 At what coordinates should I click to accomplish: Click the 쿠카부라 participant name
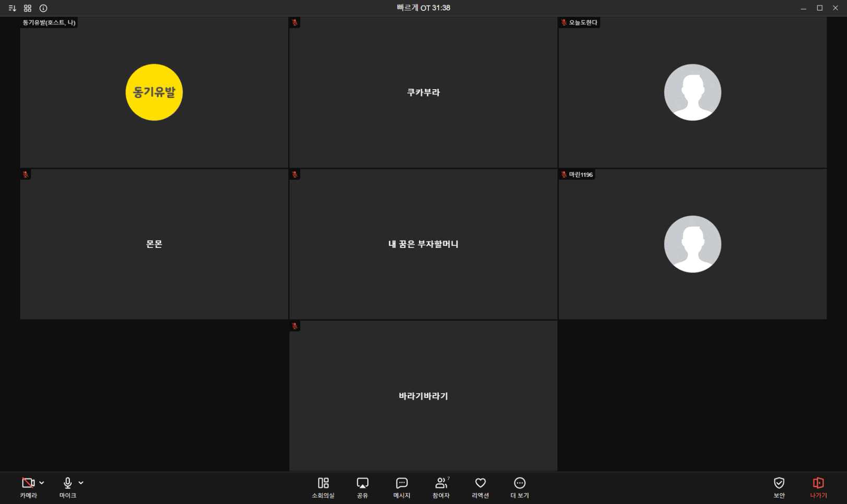click(x=423, y=92)
